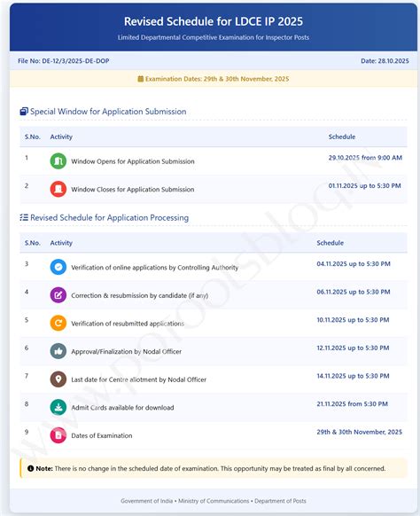
Task: Click the 'Activity' column header in the Application Processing table
Action: (61, 243)
